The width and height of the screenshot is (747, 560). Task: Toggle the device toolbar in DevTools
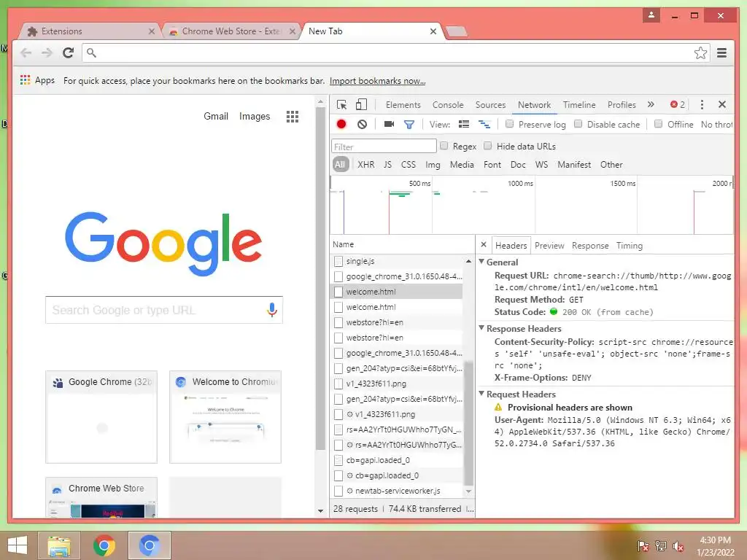click(x=362, y=105)
